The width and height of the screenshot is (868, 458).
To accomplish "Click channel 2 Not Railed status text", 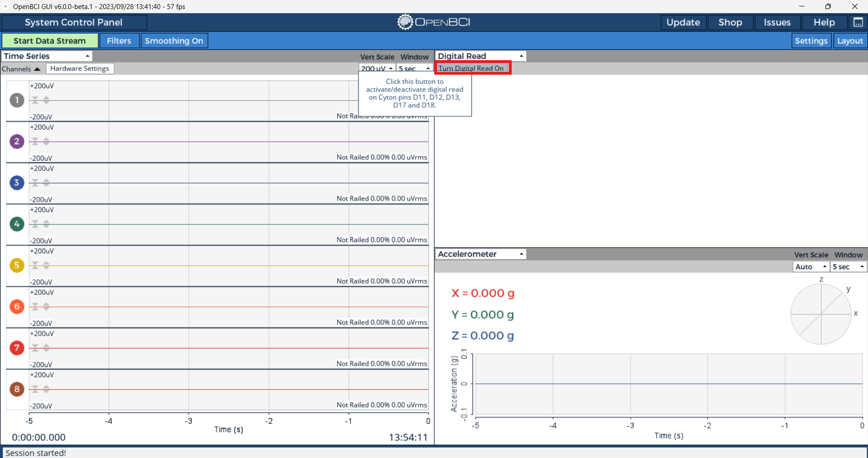I will click(x=382, y=157).
